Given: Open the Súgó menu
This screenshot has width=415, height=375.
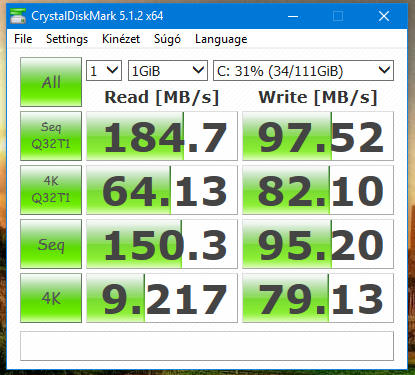Looking at the screenshot, I should [167, 39].
